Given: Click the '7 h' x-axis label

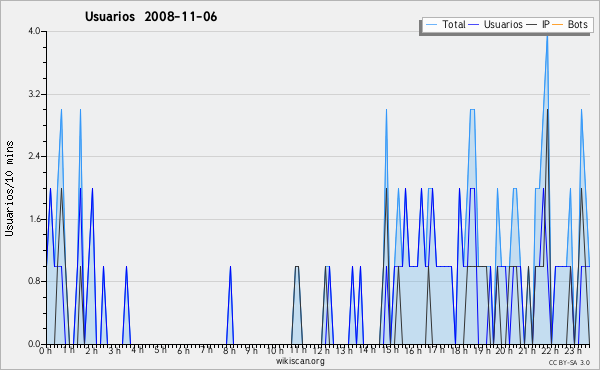Looking at the screenshot, I should [x=206, y=350].
